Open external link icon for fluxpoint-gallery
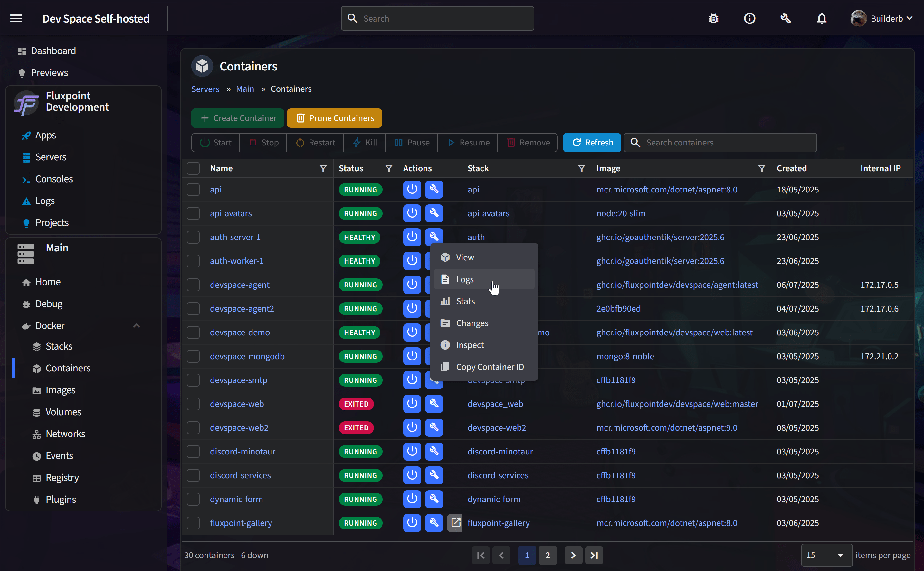924x571 pixels. [455, 523]
